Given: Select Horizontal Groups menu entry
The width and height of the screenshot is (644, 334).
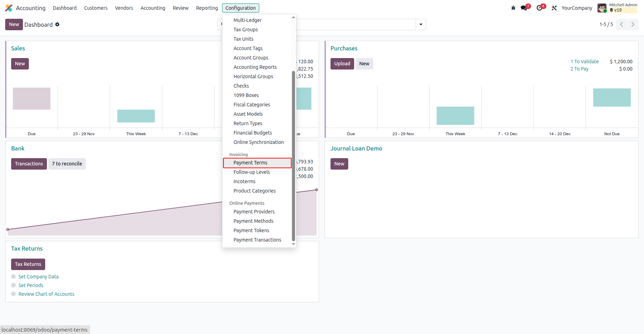Looking at the screenshot, I should [257, 76].
